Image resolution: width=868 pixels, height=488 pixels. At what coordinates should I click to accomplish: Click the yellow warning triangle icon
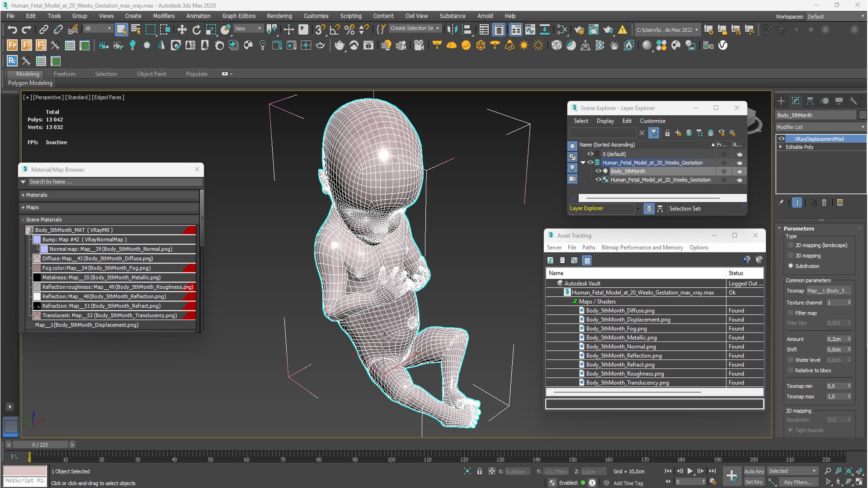coord(623,30)
